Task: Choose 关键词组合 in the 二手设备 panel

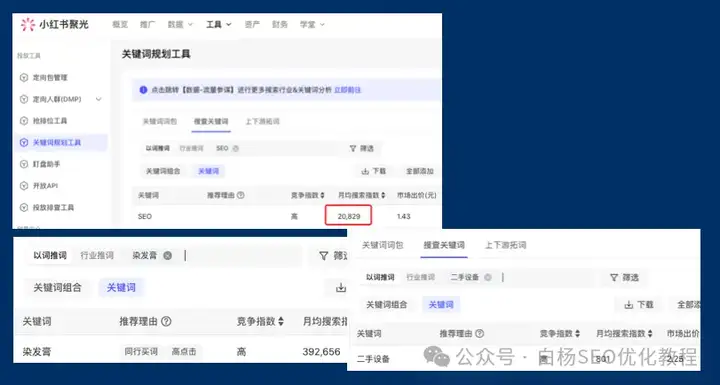Action: pyautogui.click(x=387, y=305)
